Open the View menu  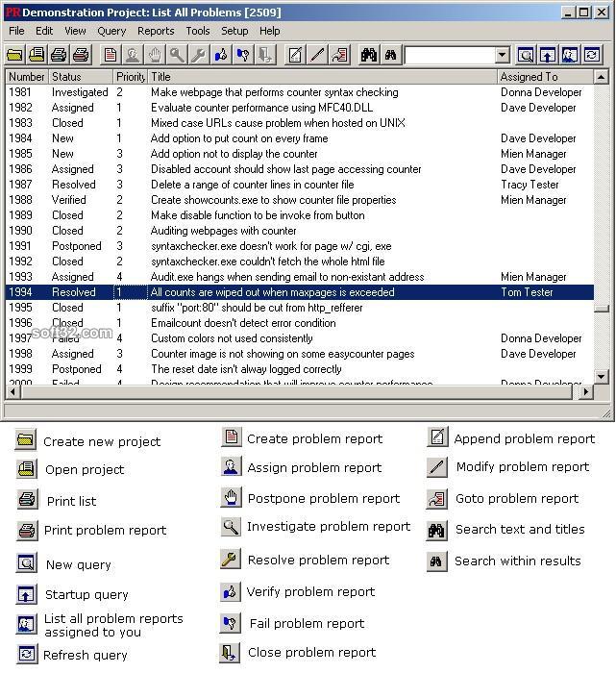tap(75, 31)
